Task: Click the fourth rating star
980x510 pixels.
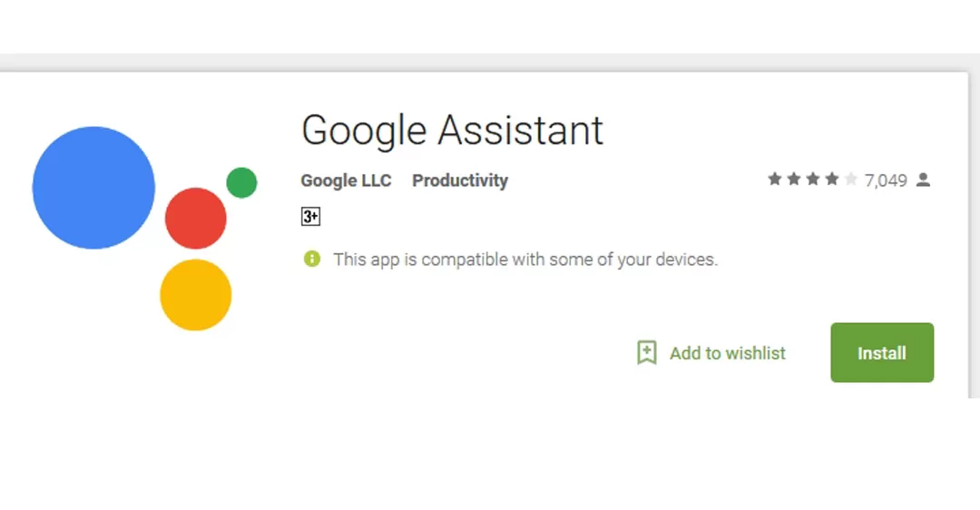Action: coord(831,180)
